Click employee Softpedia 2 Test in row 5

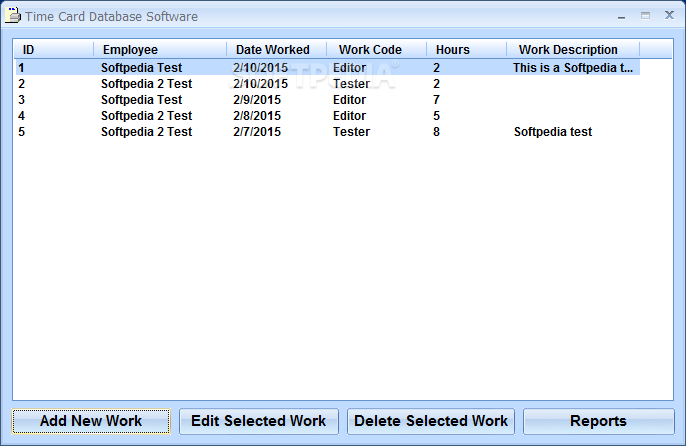coord(147,132)
